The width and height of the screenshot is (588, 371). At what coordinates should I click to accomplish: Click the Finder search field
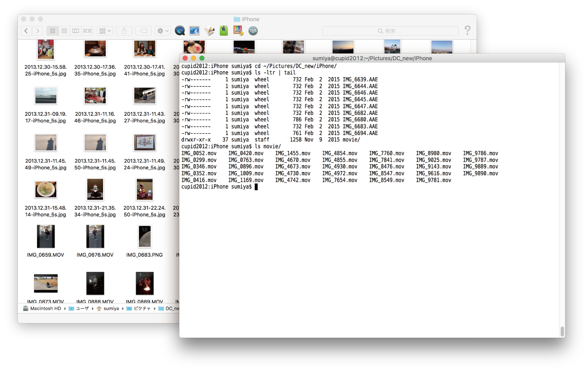pos(390,31)
